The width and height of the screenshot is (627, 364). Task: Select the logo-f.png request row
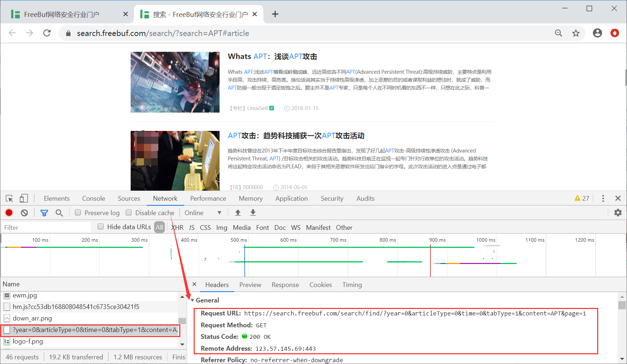click(x=89, y=341)
